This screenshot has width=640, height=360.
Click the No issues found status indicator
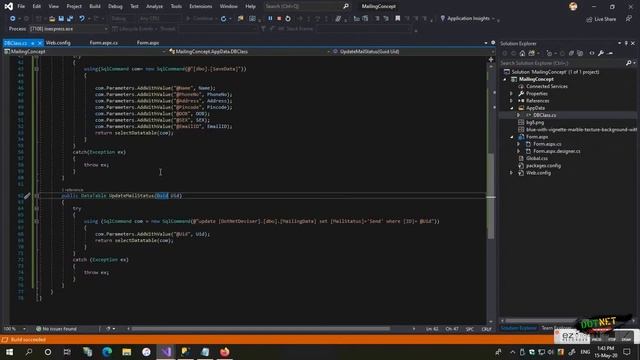click(56, 329)
